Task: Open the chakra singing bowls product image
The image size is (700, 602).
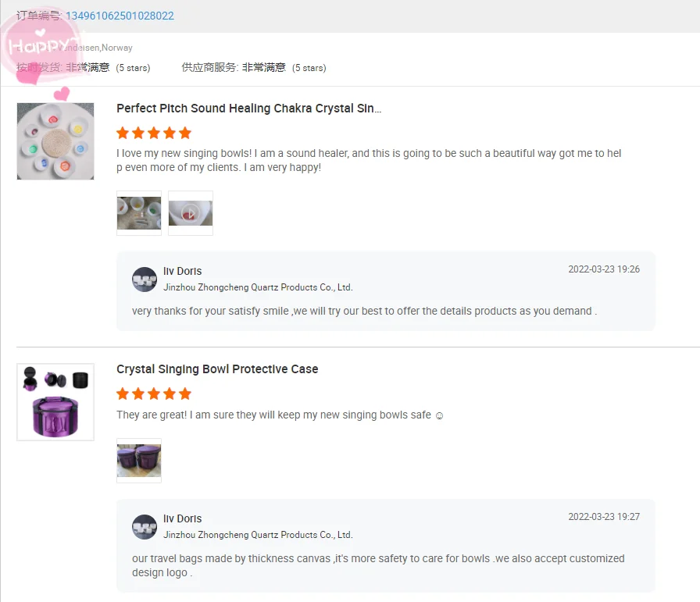Action: coord(55,141)
